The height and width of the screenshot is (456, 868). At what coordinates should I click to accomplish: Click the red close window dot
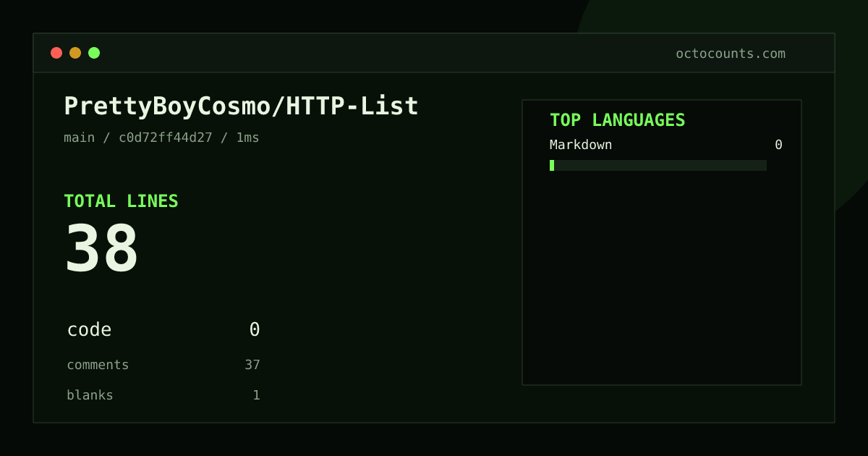[x=56, y=53]
